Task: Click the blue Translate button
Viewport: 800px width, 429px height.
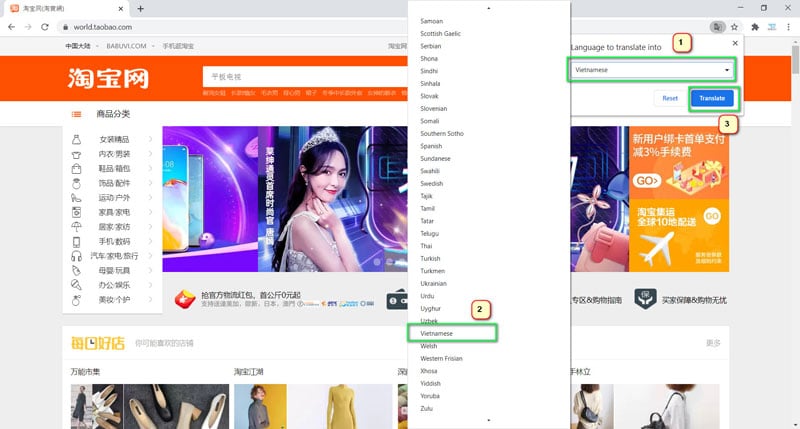Action: 712,98
